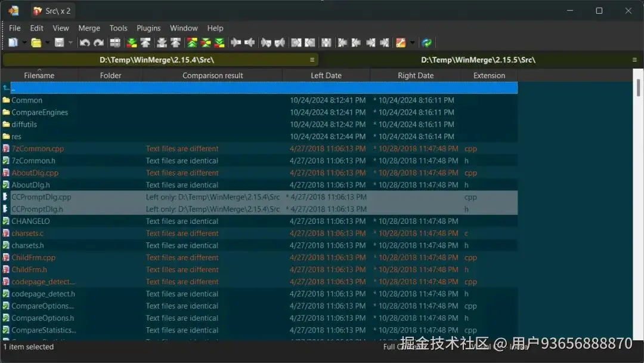This screenshot has width=644, height=363.
Task: Click the Next Conflict gray icon
Action: [x=162, y=42]
